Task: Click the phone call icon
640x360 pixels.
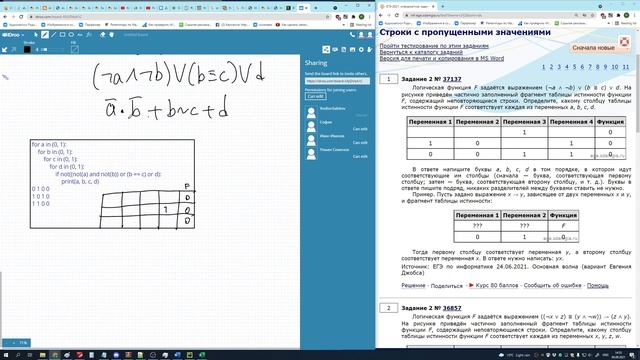Action: [352, 35]
